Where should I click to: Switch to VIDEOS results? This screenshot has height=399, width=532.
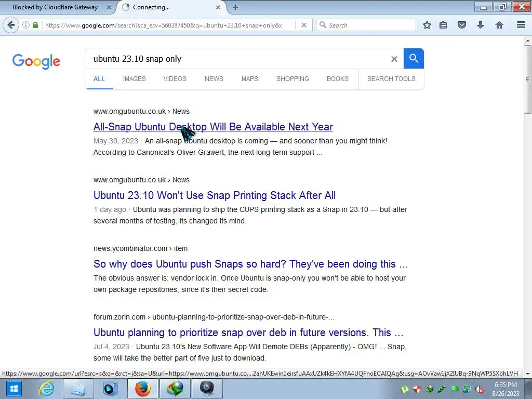pyautogui.click(x=175, y=79)
